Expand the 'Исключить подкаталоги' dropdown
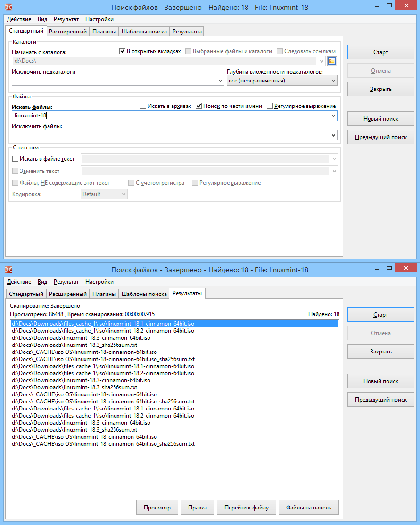This screenshot has height=525, width=420. (221, 81)
